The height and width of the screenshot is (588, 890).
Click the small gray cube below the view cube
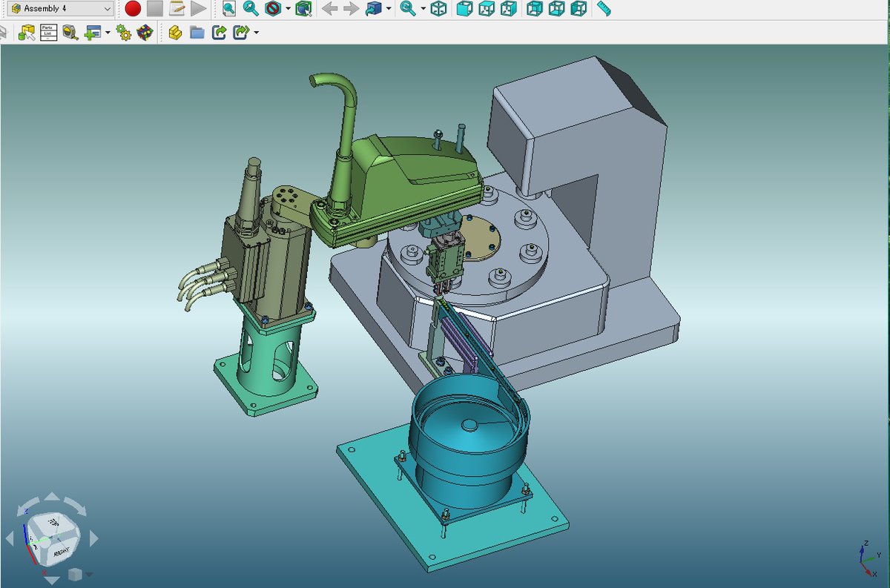[74, 574]
